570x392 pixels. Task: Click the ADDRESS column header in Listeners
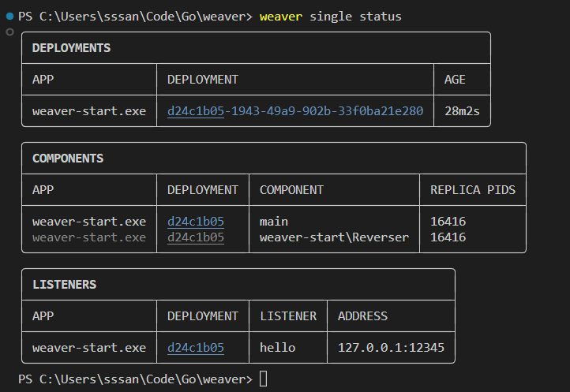[x=362, y=316]
